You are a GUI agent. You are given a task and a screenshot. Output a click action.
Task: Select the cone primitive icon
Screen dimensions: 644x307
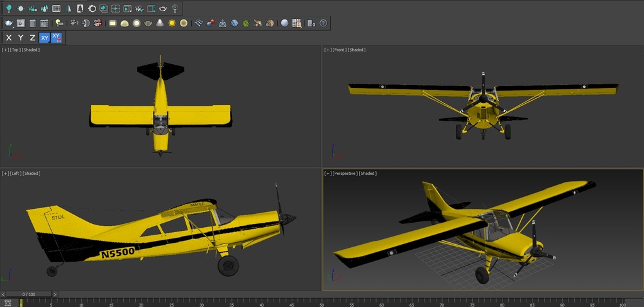pos(160,23)
